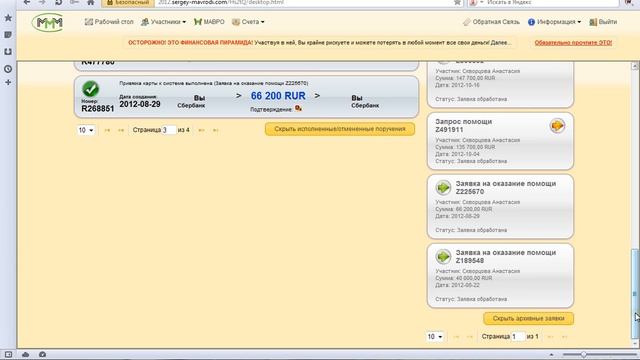The height and width of the screenshot is (360, 640).
Task: Click requests page number input field
Action: click(518, 337)
